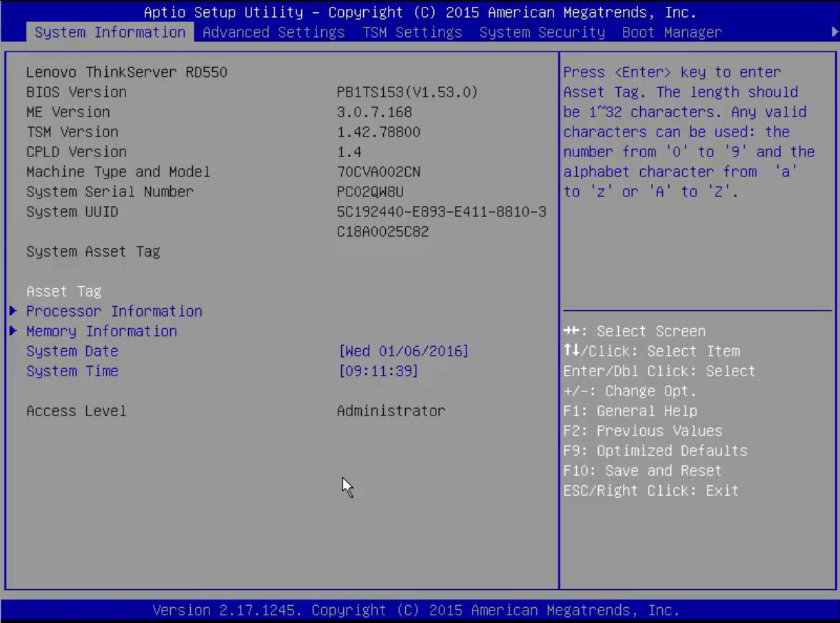Click the Select Screen arrows hint

coord(635,331)
